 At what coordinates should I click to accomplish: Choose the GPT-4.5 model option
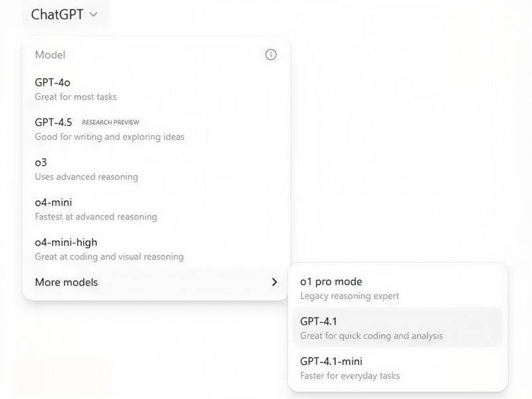(53, 122)
